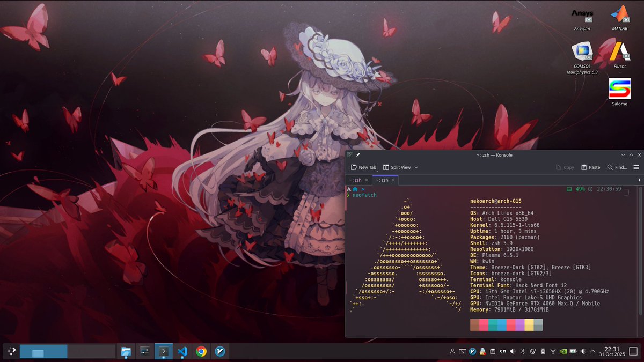This screenshot has width=644, height=362.
Task: Launch MATLAB from the desktop
Action: 619,17
